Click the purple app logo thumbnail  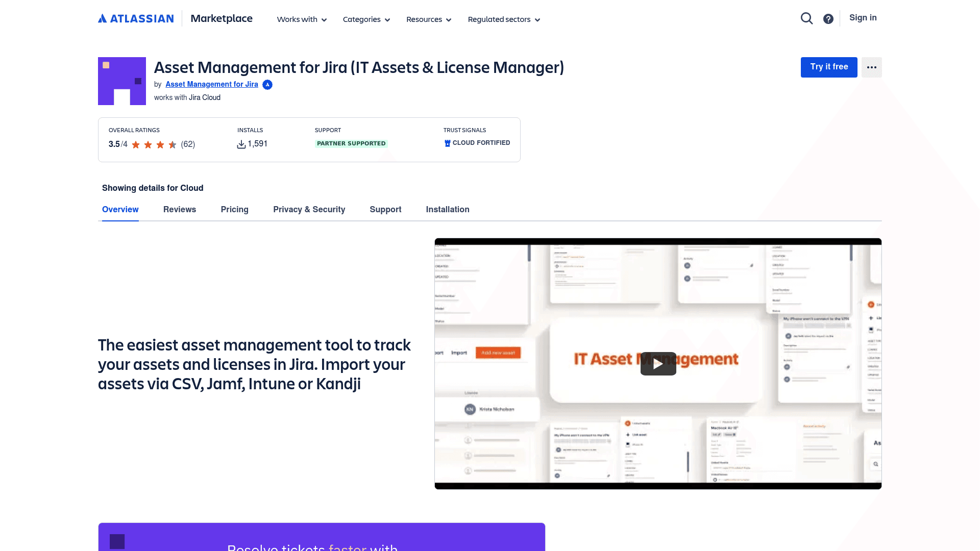point(122,81)
